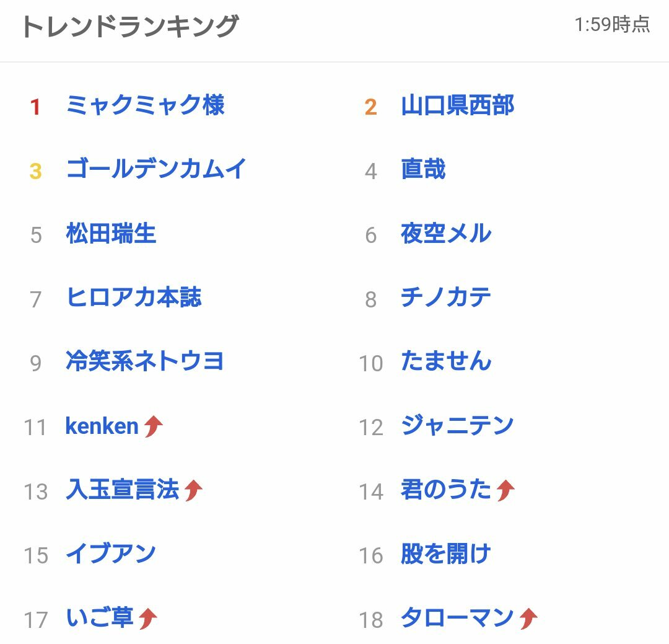The width and height of the screenshot is (669, 644).
Task: Click the ヒロアカ本誌 trend link
Action: pos(134,298)
